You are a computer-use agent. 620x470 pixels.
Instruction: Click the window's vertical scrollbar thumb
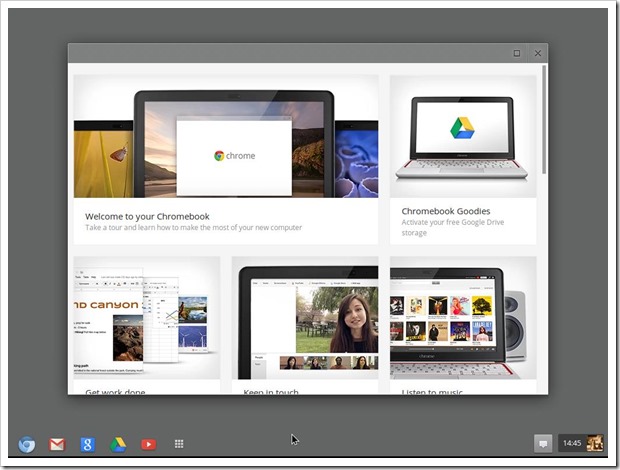click(x=544, y=119)
